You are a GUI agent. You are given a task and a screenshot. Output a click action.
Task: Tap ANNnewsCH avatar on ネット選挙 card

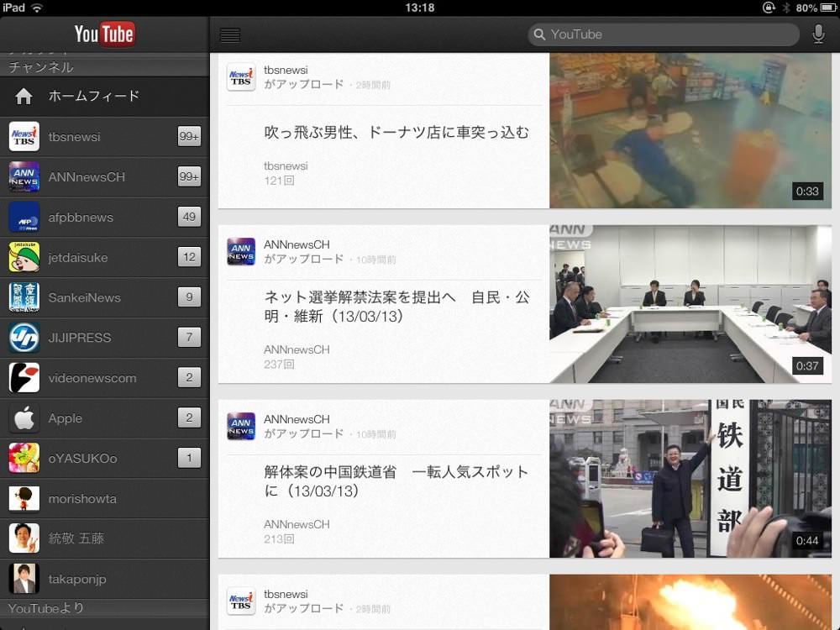click(241, 252)
